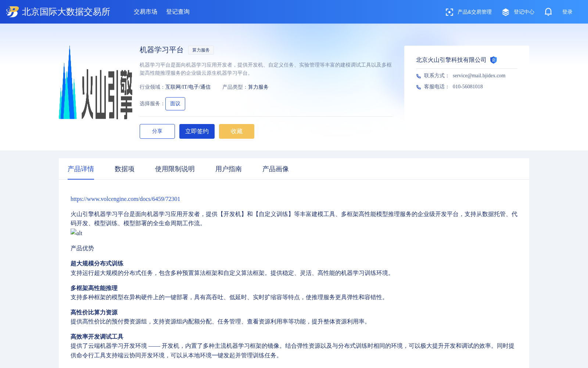This screenshot has width=588, height=368.
Task: Open the 交易市场 menu
Action: pos(146,12)
